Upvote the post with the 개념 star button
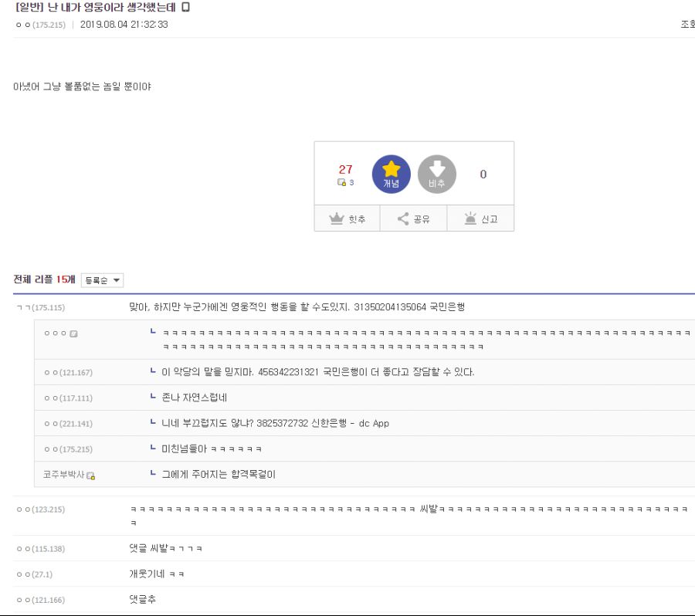Screen dimensions: 695x616 pos(391,174)
